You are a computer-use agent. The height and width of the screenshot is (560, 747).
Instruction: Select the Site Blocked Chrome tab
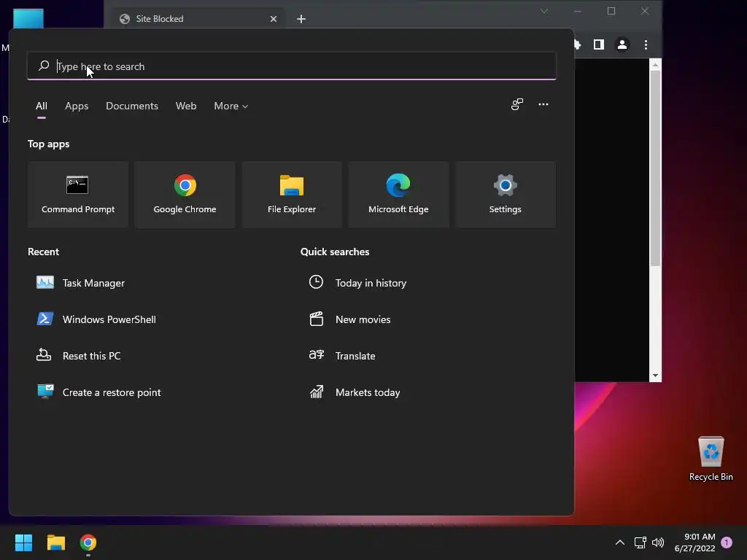tap(198, 18)
